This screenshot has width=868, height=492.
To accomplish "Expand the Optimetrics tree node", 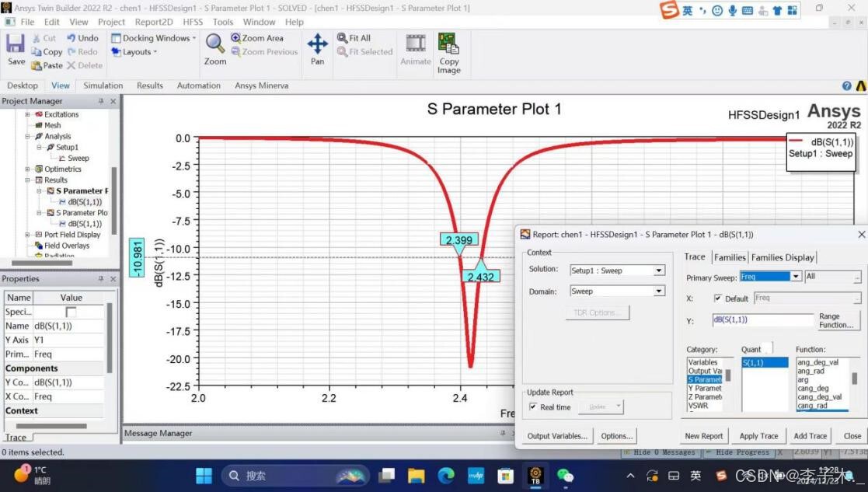I will point(27,169).
